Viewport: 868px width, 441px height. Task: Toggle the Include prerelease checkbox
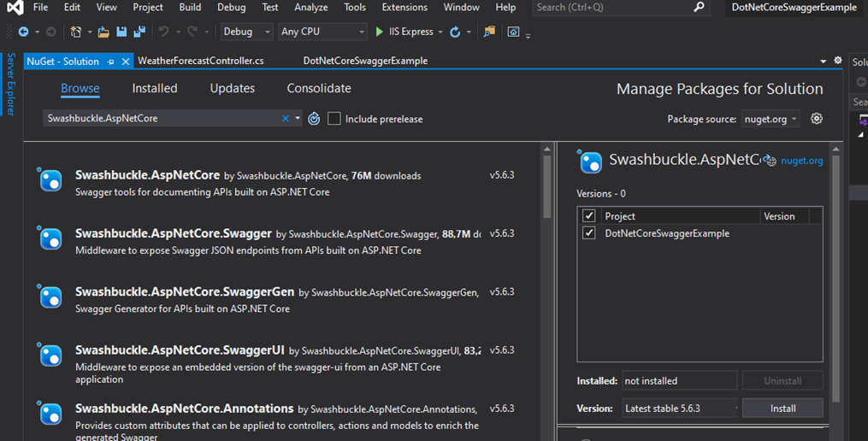coord(334,119)
